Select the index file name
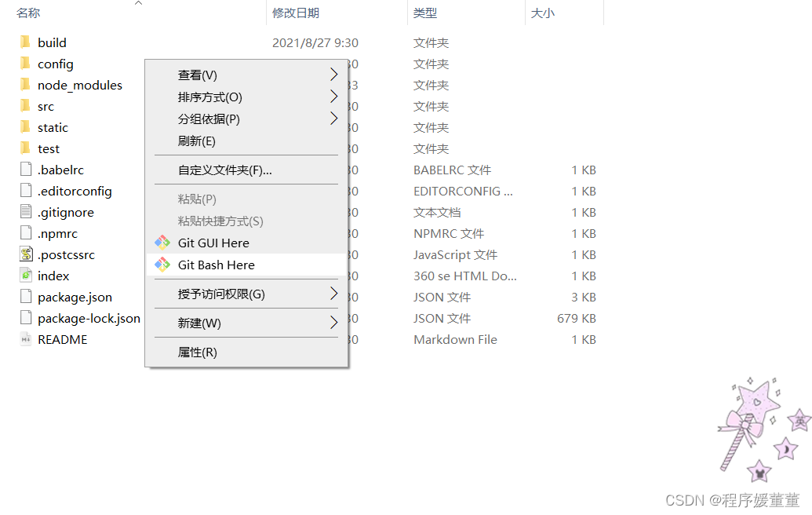Image resolution: width=812 pixels, height=515 pixels. click(53, 276)
